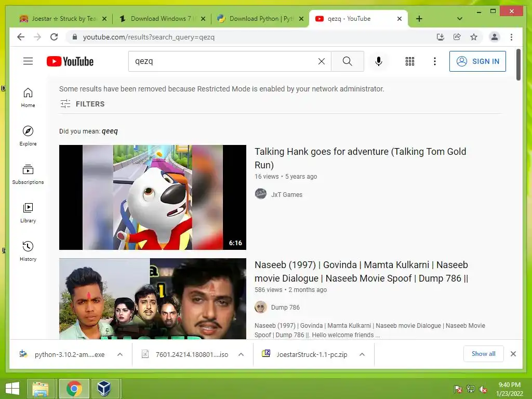
Task: Open the Dump 786 channel name
Action: [x=285, y=308]
